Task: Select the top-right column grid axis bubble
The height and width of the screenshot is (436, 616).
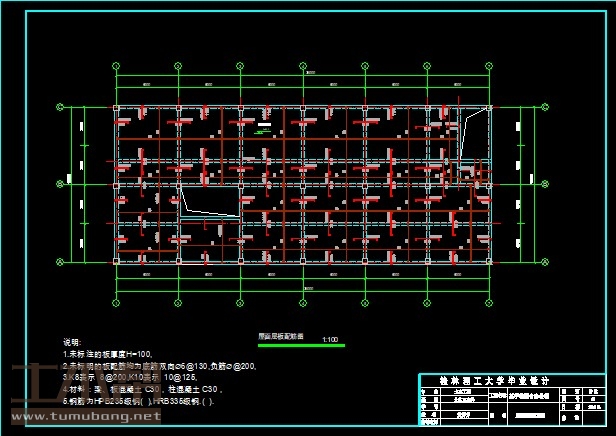Action: [x=488, y=67]
